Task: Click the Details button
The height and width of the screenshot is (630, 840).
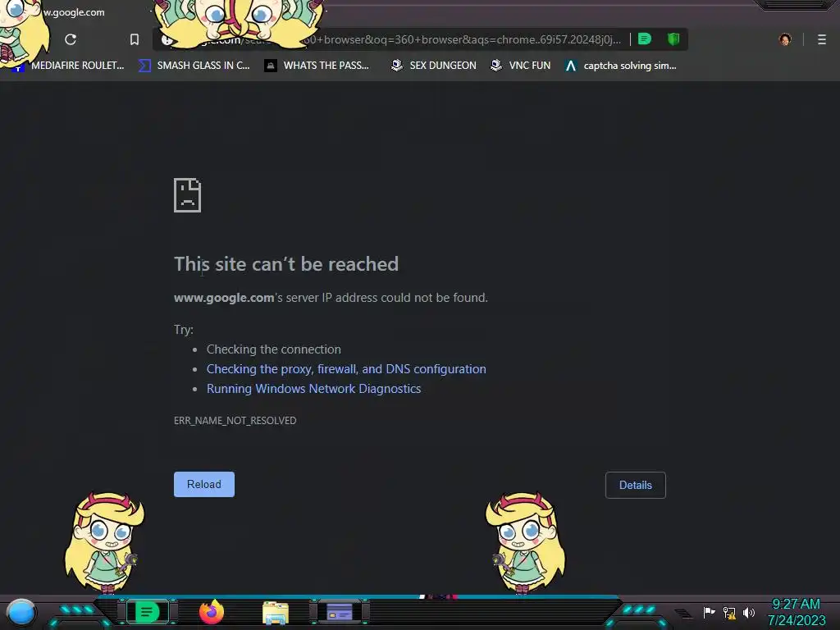Action: click(636, 485)
